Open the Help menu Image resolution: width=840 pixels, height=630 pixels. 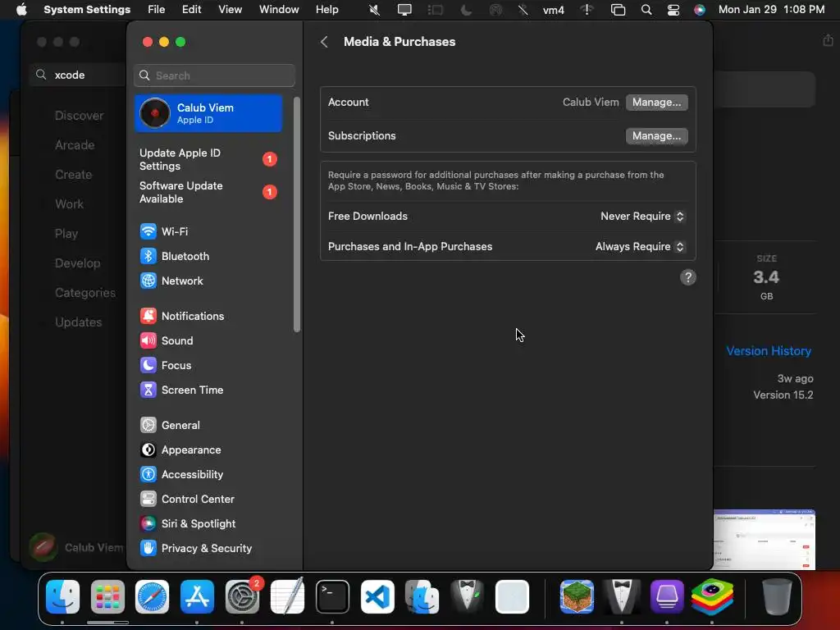tap(326, 10)
